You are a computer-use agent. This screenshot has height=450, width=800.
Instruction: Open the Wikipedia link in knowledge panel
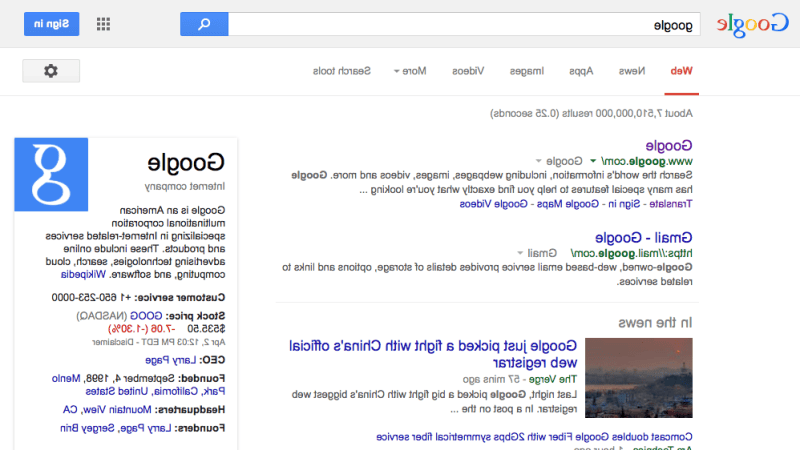[x=83, y=274]
